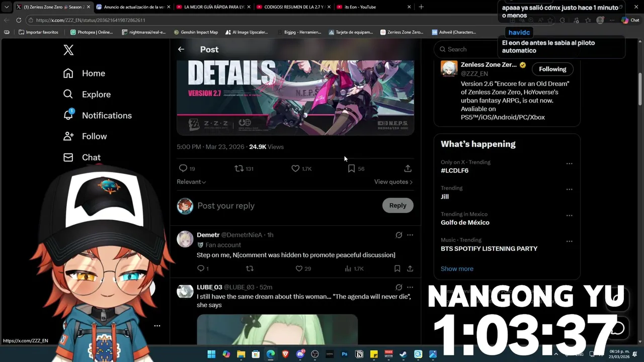Bookmark Demetr's comment
The width and height of the screenshot is (644, 362).
(397, 269)
